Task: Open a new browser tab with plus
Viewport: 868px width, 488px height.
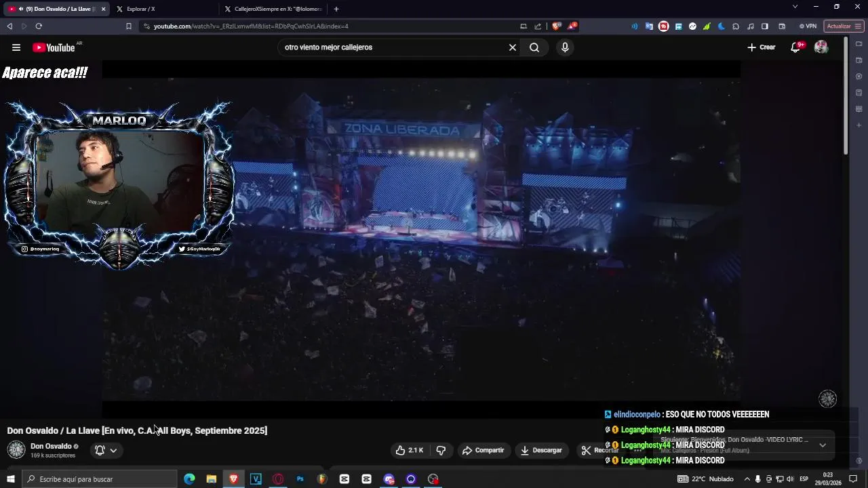Action: (x=336, y=9)
